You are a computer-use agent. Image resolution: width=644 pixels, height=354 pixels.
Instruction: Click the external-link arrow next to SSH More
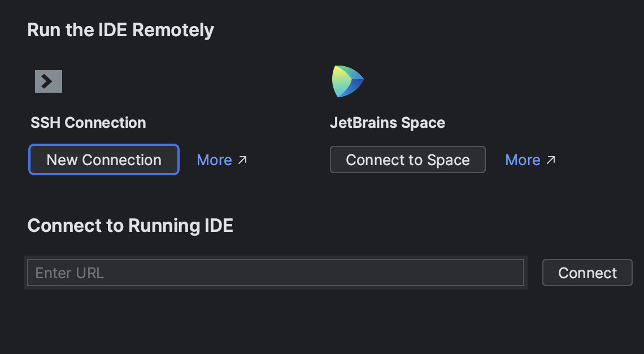(x=243, y=160)
